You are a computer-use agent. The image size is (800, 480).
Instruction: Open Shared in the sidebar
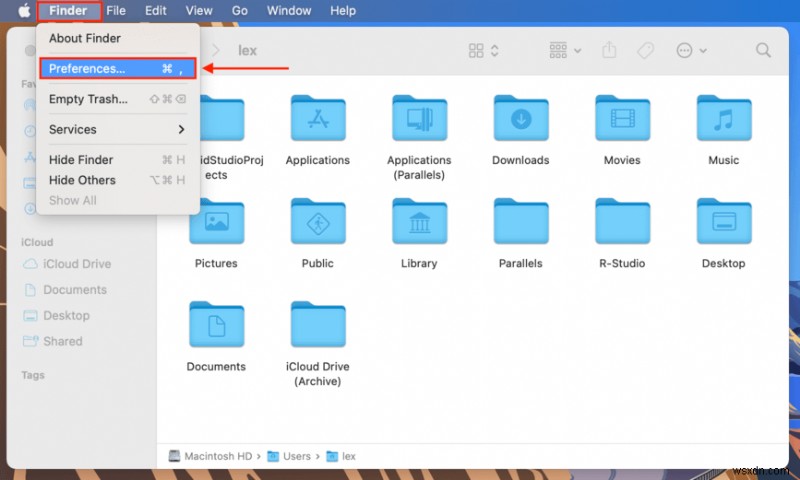pos(53,341)
